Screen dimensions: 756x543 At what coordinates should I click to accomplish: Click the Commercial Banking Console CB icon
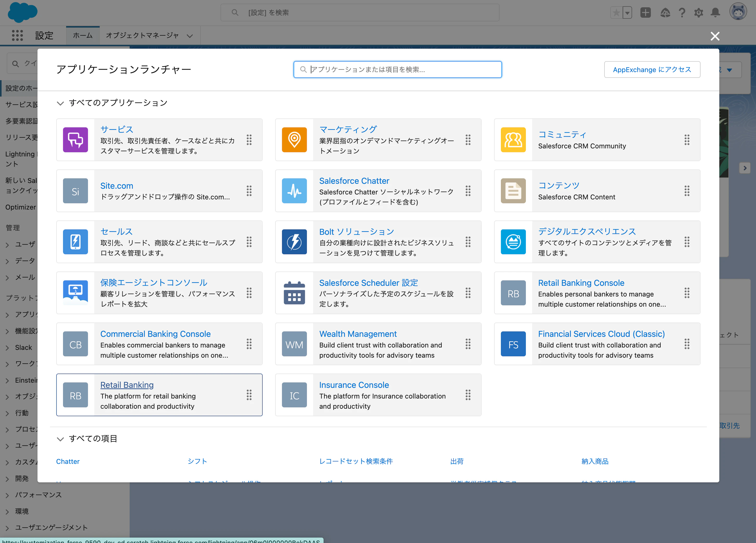coord(75,344)
